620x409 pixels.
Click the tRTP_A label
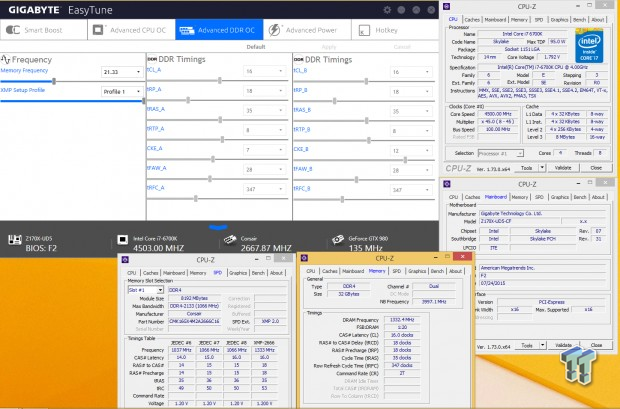156,129
